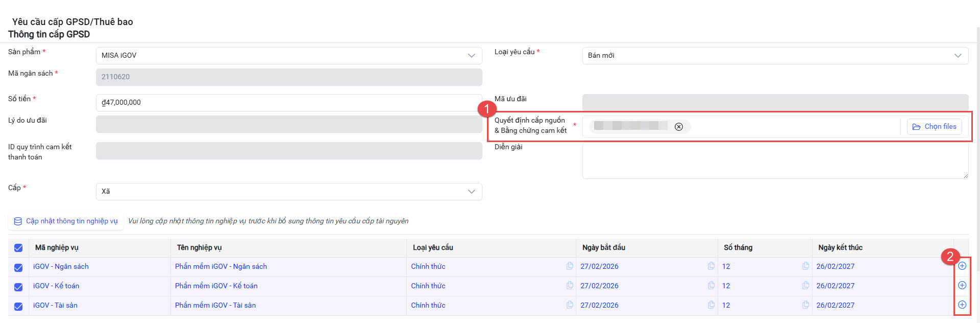
Task: Open the Sản phẩm dropdown showing MISA iGOV
Action: 288,56
